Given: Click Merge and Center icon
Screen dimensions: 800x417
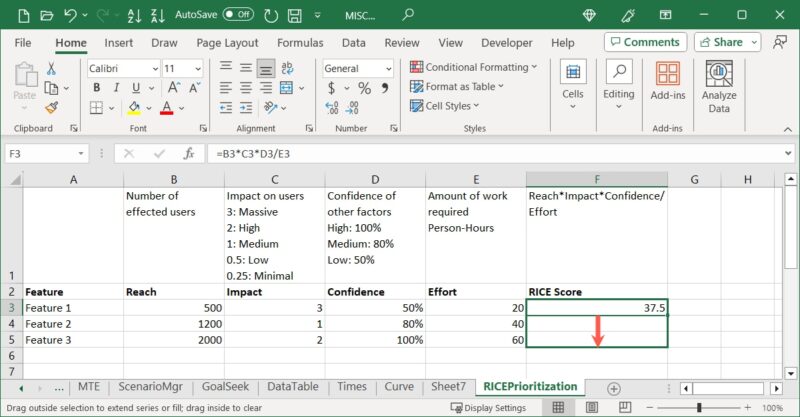Looking at the screenshot, I should [x=286, y=88].
